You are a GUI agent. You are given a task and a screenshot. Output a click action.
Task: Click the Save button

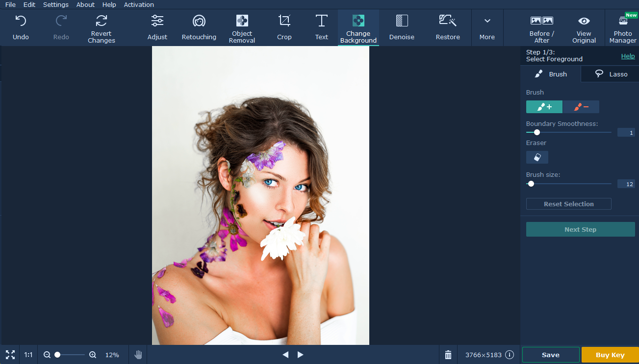pyautogui.click(x=551, y=355)
